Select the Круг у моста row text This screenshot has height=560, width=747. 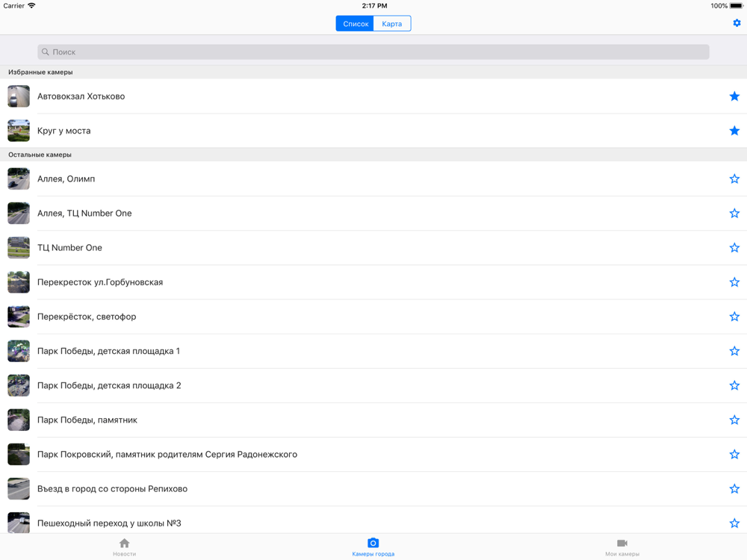coord(63,131)
